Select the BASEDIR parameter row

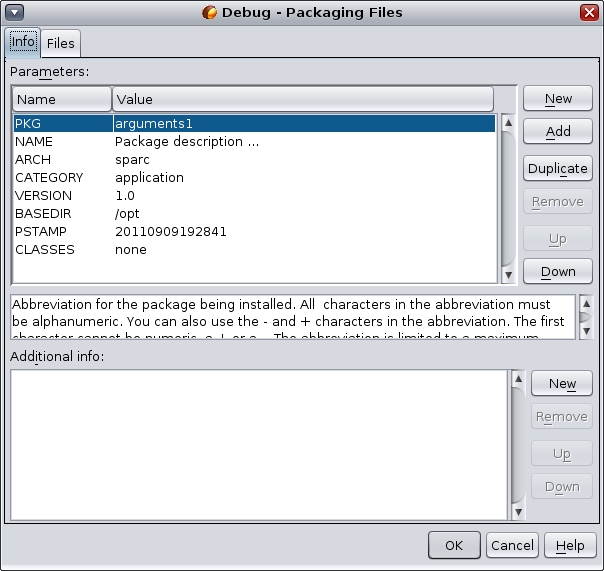coord(254,213)
